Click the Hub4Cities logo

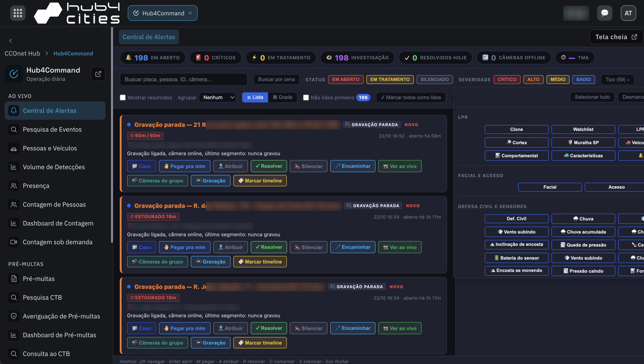pos(77,13)
